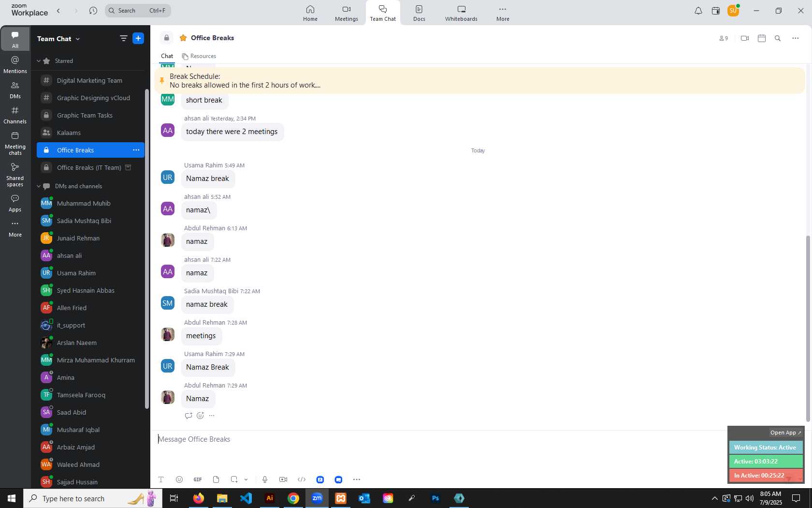Open chat with Junaid Rehman
The width and height of the screenshot is (812, 508).
pos(90,238)
